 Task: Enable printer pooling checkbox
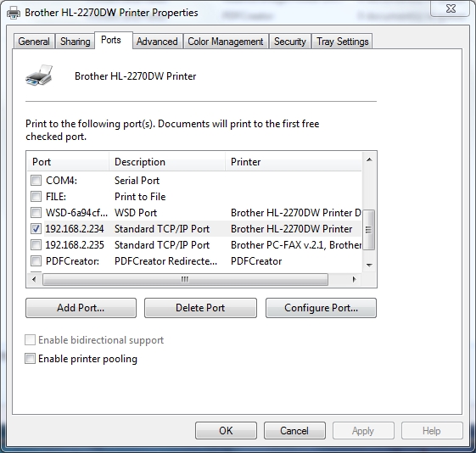tap(30, 358)
